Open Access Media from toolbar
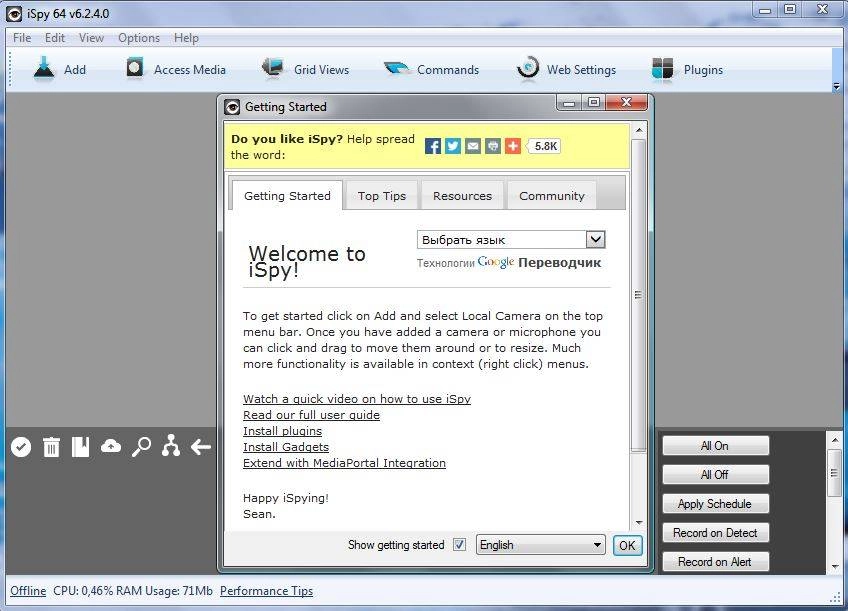This screenshot has height=611, width=848. [x=176, y=69]
